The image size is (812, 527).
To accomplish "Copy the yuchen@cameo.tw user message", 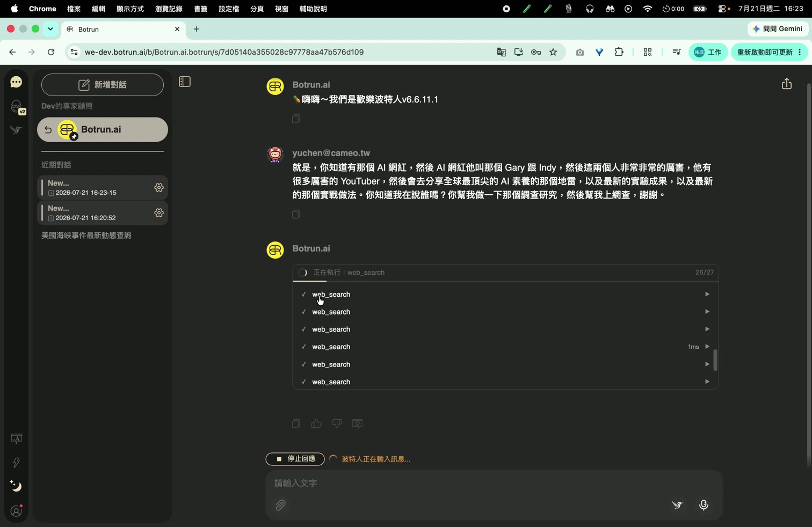I will click(x=296, y=214).
